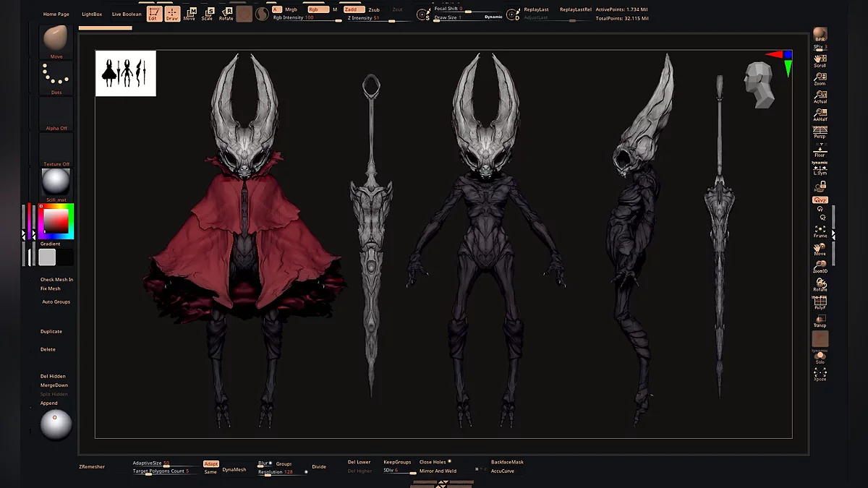Pick a color in the color picker square

56,220
